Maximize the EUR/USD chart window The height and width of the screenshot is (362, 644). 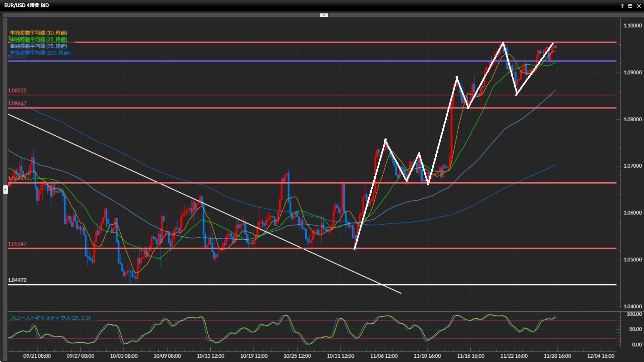630,6
